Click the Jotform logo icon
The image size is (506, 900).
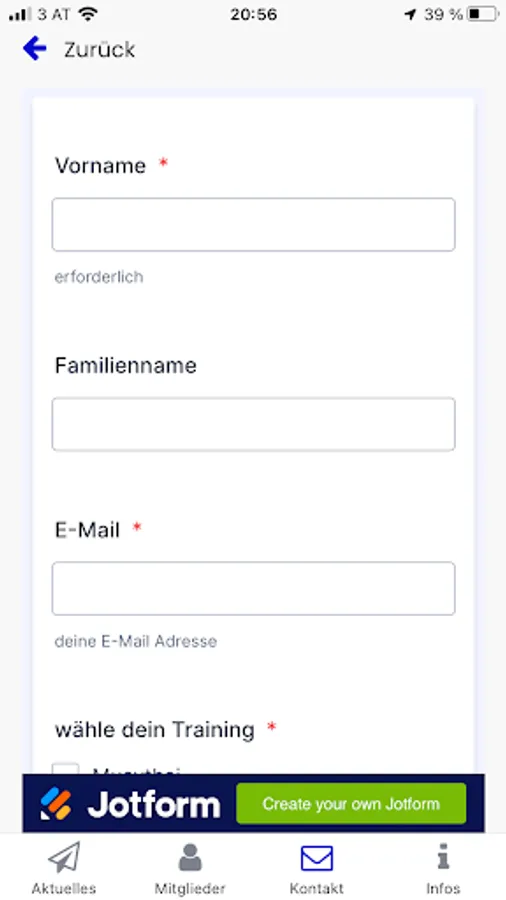pyautogui.click(x=56, y=804)
